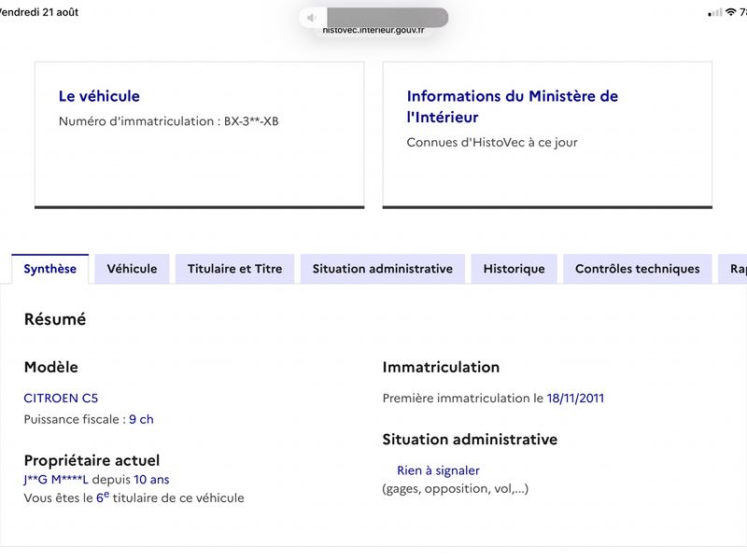Click the (gages, opposition, vol,...) note
The width and height of the screenshot is (747, 560).
pos(456,489)
